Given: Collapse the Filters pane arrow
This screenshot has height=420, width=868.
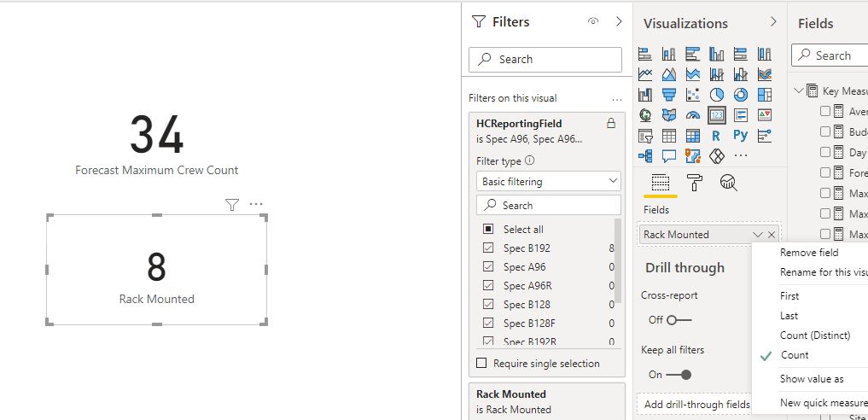Looking at the screenshot, I should click(619, 21).
